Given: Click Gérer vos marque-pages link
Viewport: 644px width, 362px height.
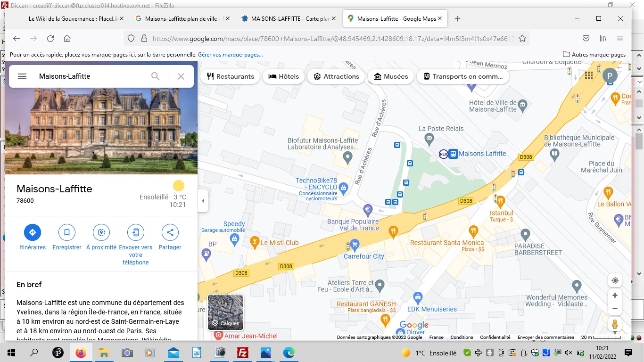Looking at the screenshot, I should [231, 55].
